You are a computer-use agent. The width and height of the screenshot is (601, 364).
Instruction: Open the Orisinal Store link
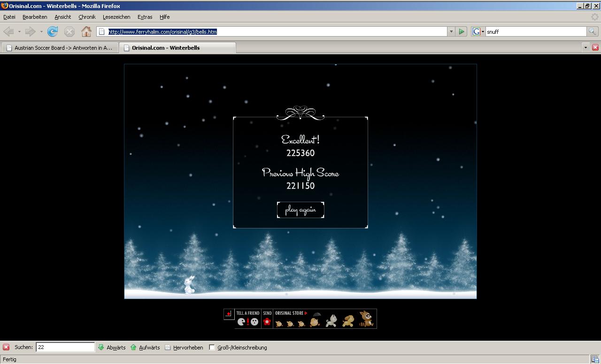click(291, 313)
